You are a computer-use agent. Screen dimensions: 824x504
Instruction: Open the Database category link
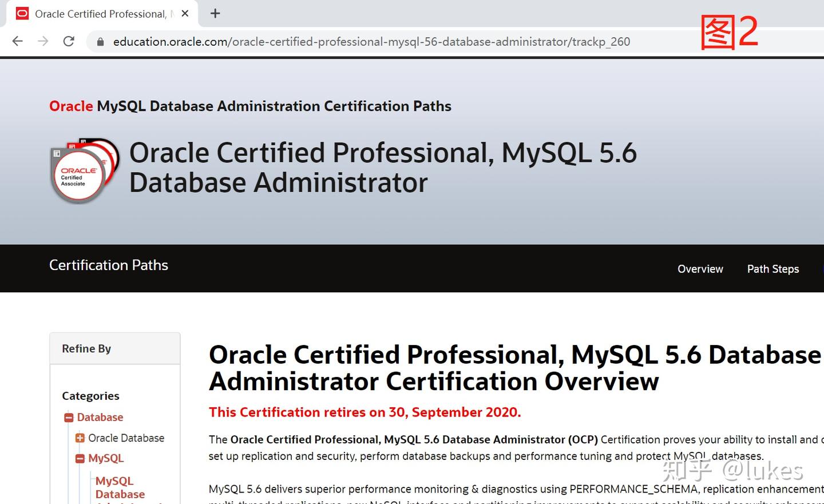[100, 417]
